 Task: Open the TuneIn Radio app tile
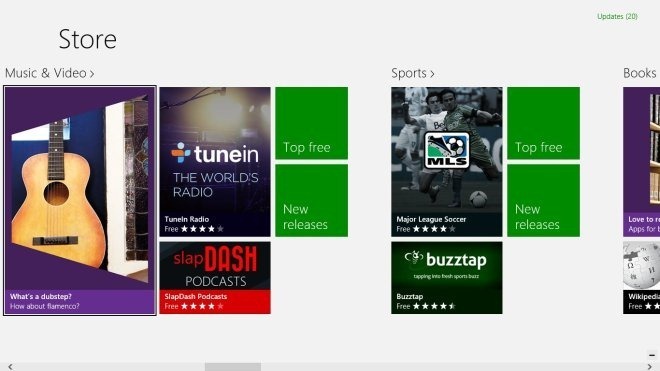[x=215, y=162]
